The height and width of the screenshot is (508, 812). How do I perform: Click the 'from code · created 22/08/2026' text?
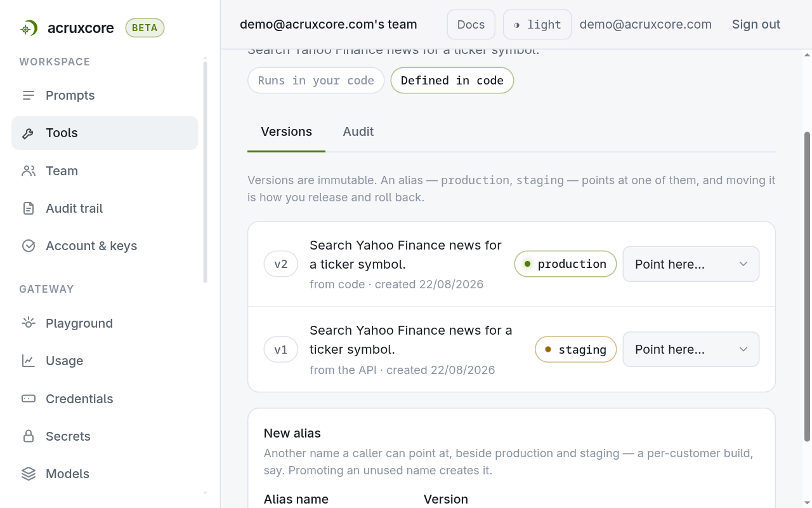click(x=396, y=284)
